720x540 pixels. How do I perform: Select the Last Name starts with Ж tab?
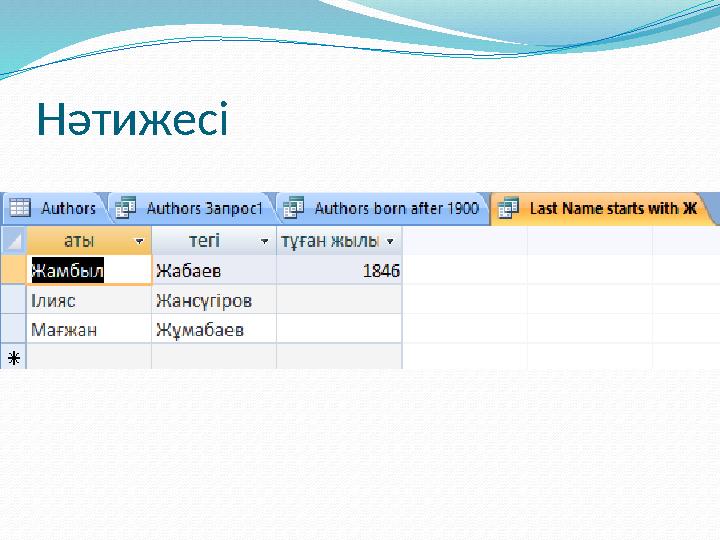click(x=602, y=208)
